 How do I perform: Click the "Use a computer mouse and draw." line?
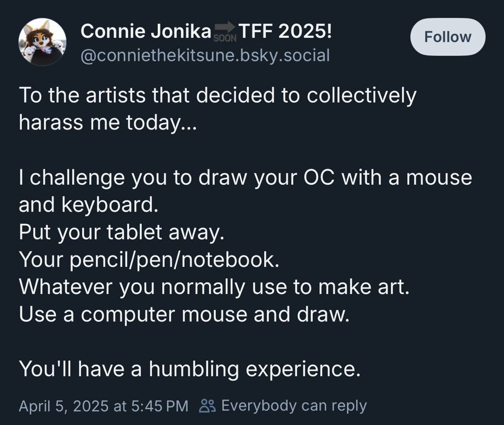click(184, 314)
